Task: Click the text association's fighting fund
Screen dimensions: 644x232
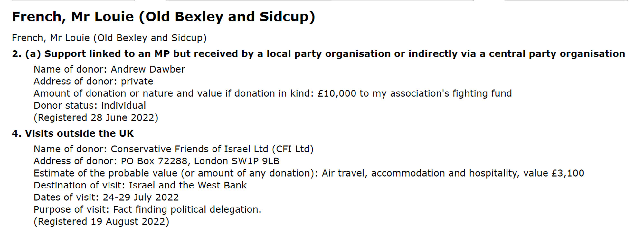Action: tap(451, 93)
